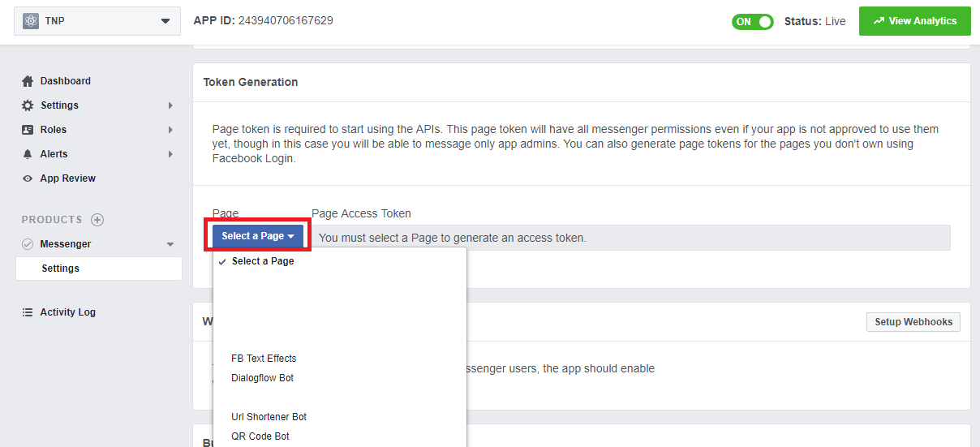
Task: Click the TNP app atom icon
Action: 31,21
